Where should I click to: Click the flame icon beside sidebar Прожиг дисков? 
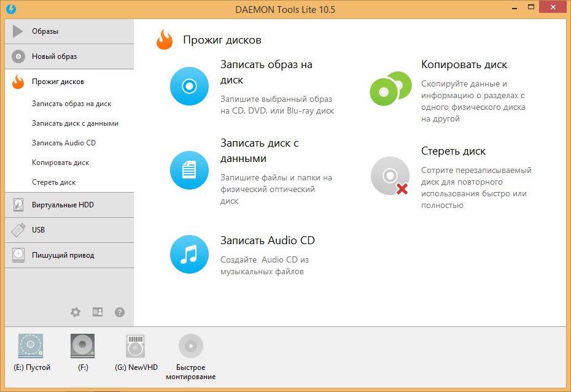click(18, 82)
